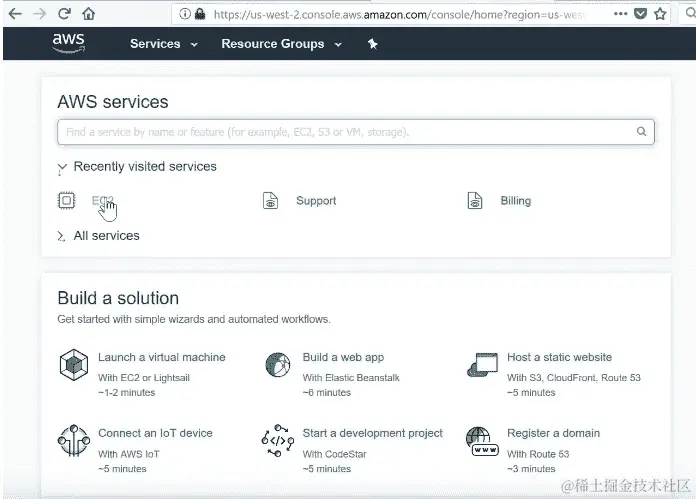This screenshot has width=696, height=499.
Task: Click the Host a static website icon
Action: click(483, 365)
